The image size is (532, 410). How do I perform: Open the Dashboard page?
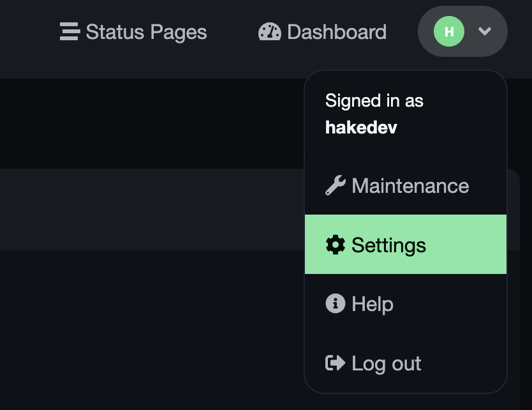coord(337,31)
